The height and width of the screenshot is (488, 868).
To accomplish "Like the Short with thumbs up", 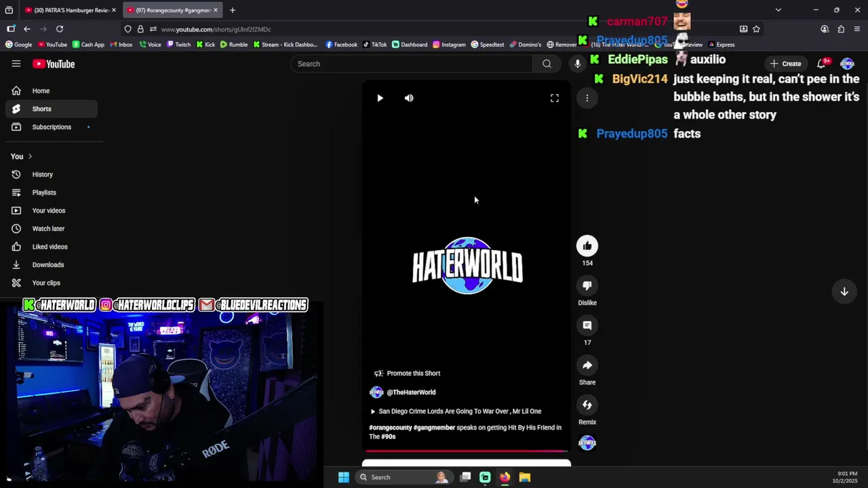I will click(x=587, y=246).
